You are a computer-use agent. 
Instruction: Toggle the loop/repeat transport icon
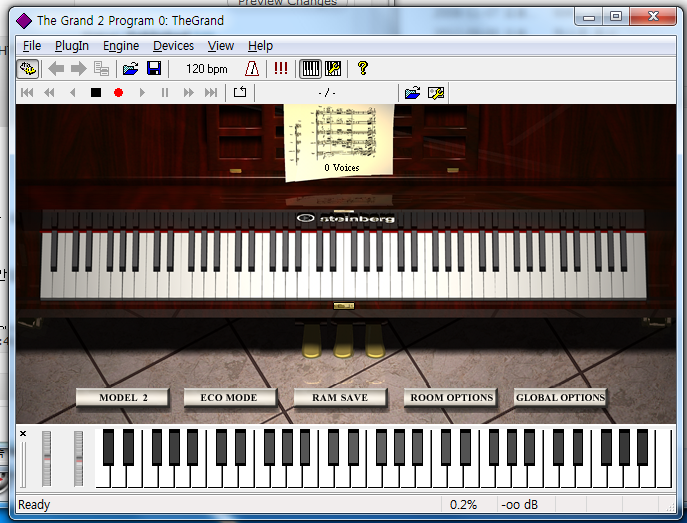(240, 92)
